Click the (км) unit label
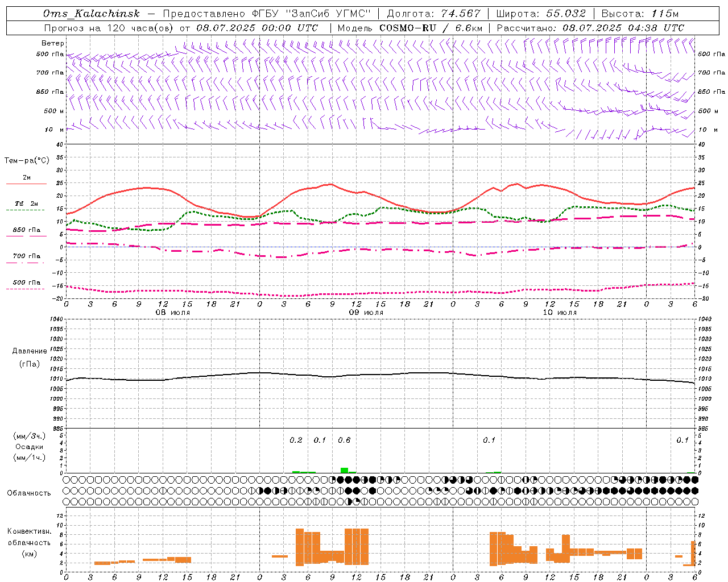This screenshot has width=728, height=582. point(30,554)
